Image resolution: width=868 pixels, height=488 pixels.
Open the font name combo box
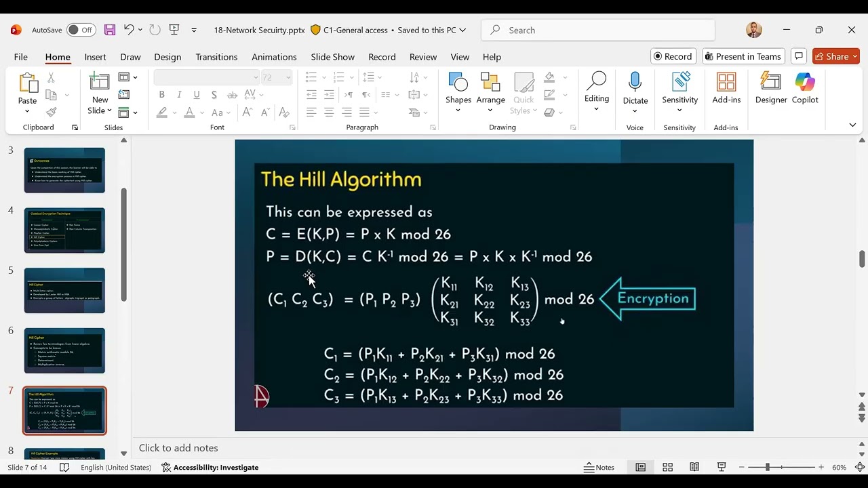click(207, 77)
